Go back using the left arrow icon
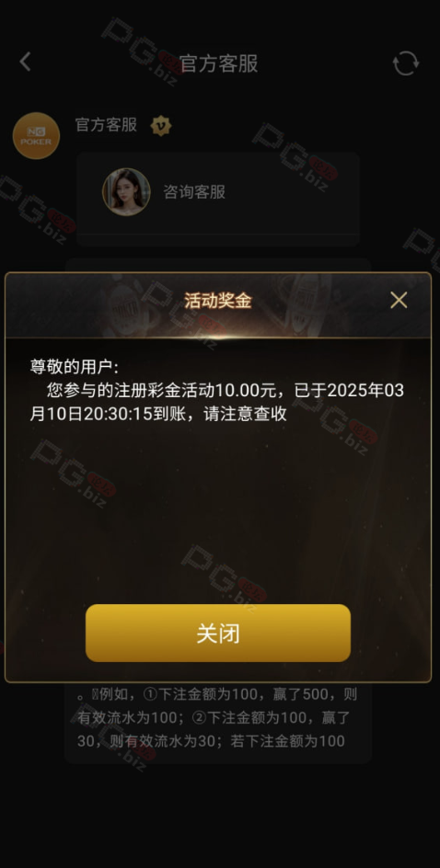Screen dimensions: 440x868 click(x=25, y=62)
